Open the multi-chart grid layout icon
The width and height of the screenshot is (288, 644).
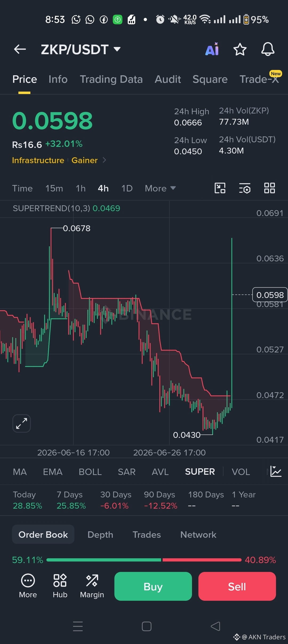tap(269, 188)
